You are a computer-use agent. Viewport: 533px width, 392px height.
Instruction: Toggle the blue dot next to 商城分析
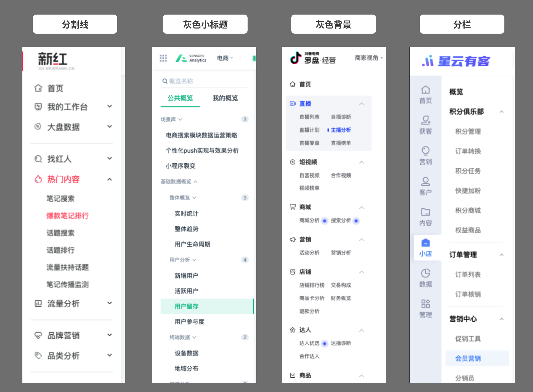[x=324, y=221]
